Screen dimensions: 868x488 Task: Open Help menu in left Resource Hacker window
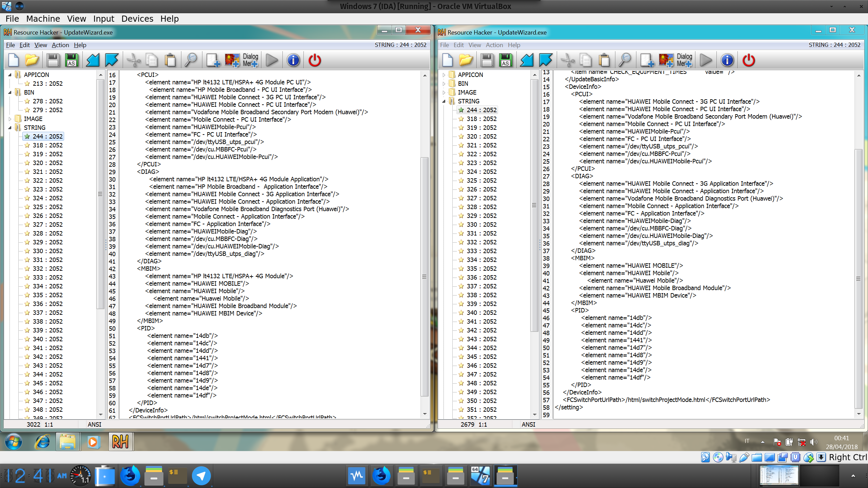pyautogui.click(x=80, y=45)
